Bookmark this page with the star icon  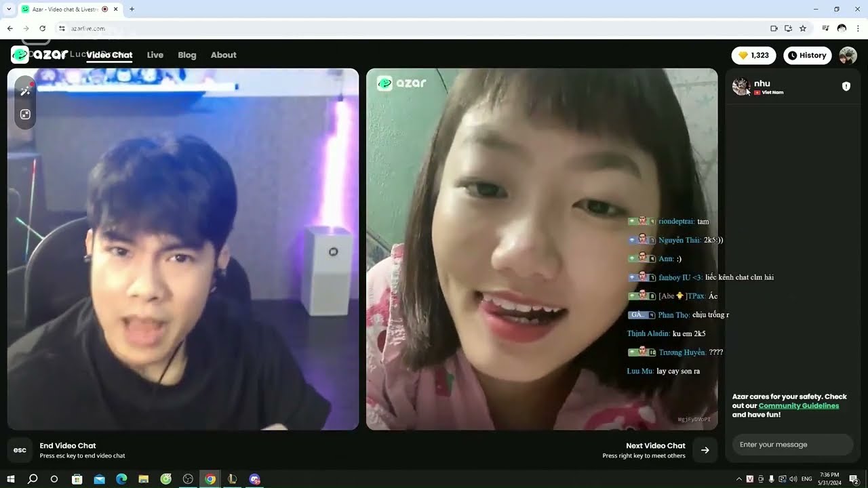[x=803, y=28]
